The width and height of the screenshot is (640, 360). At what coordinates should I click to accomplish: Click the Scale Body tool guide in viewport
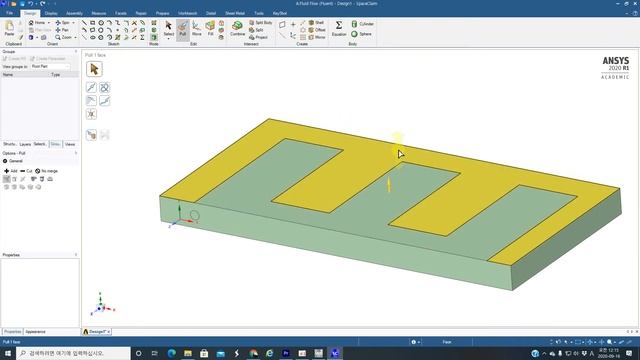(x=91, y=114)
